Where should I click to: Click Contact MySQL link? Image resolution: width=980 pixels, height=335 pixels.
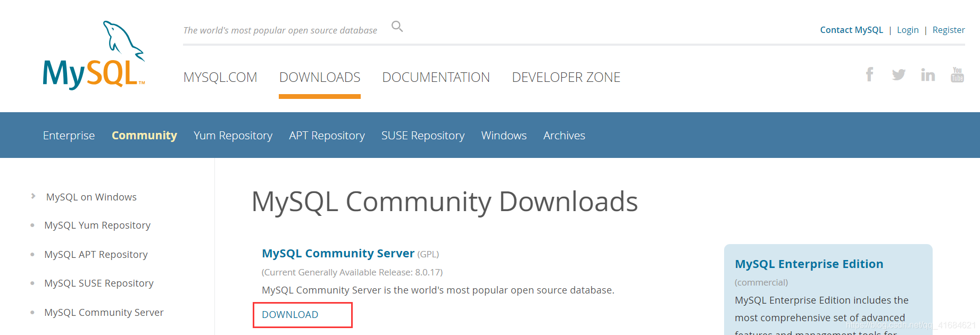851,30
